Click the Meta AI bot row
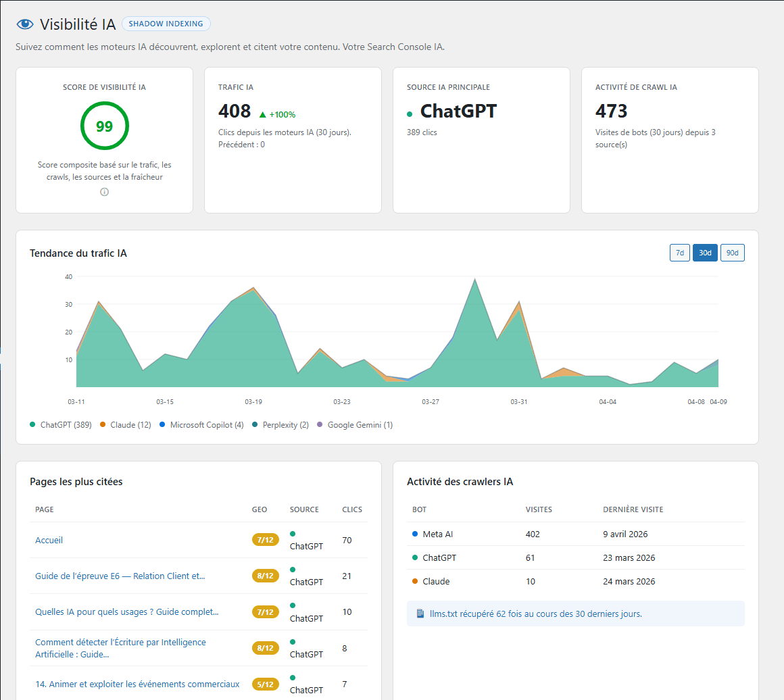The width and height of the screenshot is (784, 700). pyautogui.click(x=576, y=534)
